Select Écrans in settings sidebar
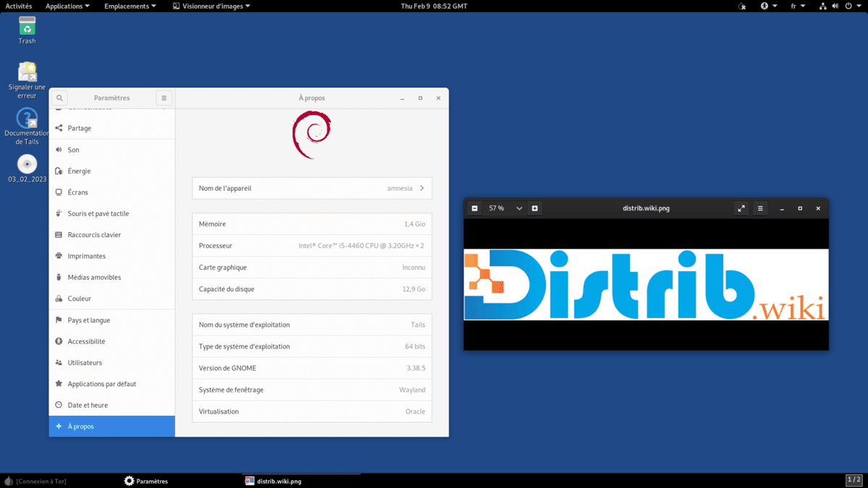868x488 pixels. click(112, 192)
